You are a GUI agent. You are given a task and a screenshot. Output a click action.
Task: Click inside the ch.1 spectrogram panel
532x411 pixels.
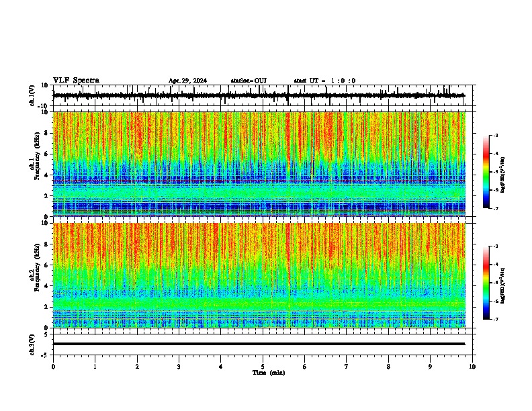point(259,164)
